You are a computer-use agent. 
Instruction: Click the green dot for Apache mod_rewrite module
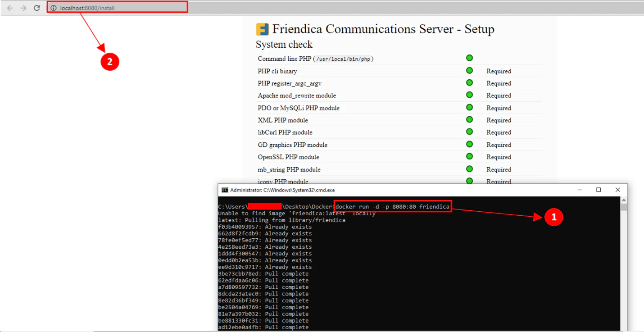point(469,95)
